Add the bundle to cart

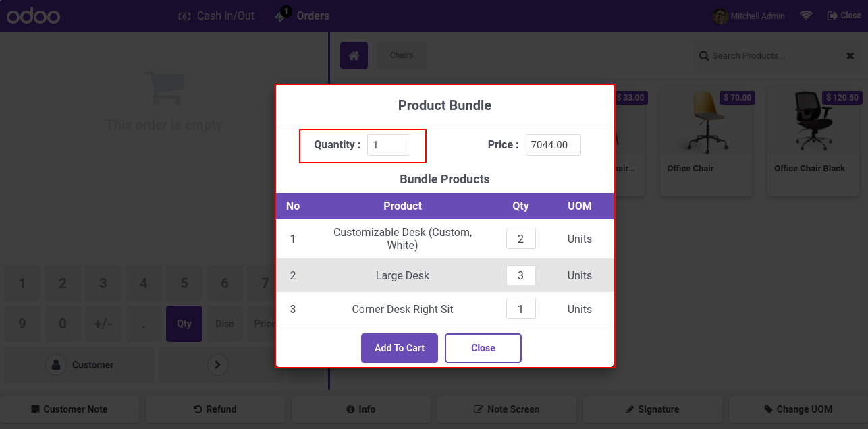coord(400,348)
